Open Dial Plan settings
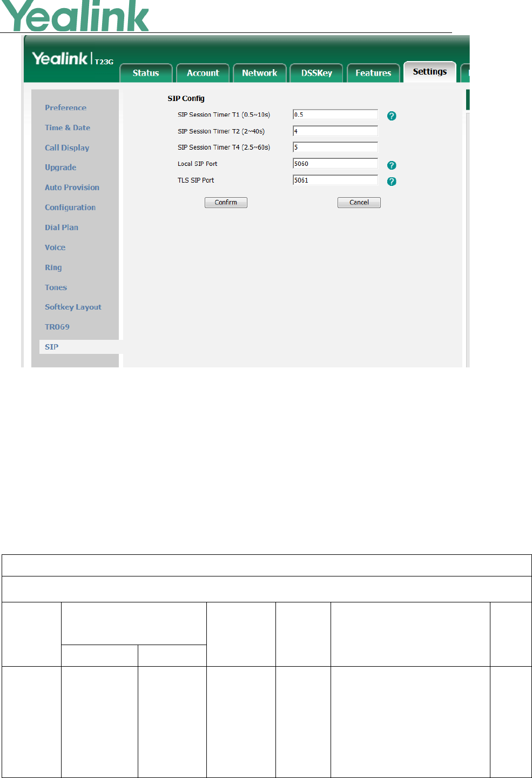 62,227
